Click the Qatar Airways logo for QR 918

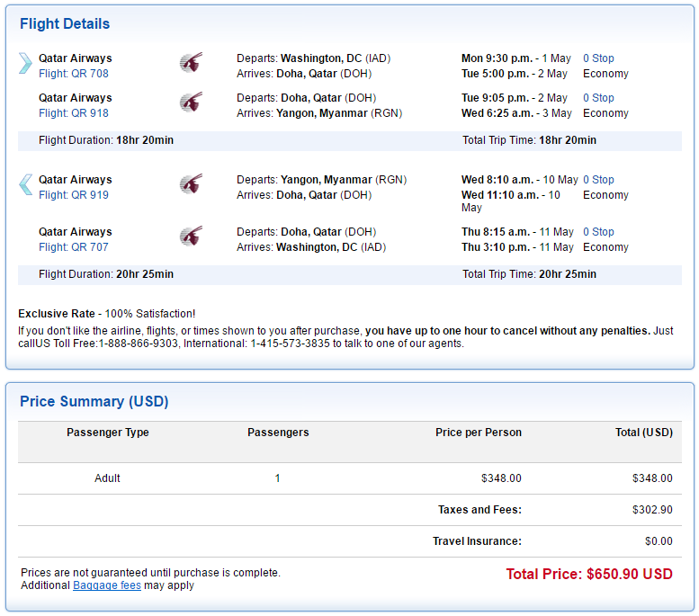point(192,103)
